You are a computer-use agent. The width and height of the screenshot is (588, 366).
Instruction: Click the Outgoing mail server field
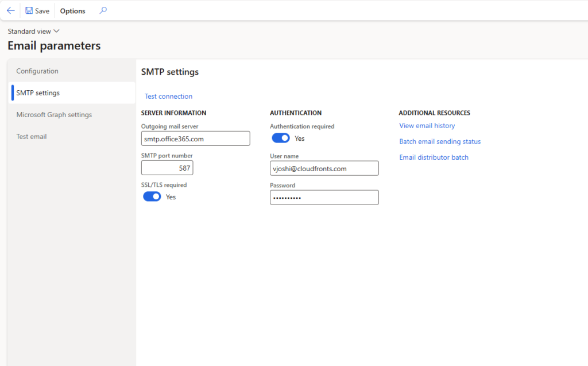(195, 138)
